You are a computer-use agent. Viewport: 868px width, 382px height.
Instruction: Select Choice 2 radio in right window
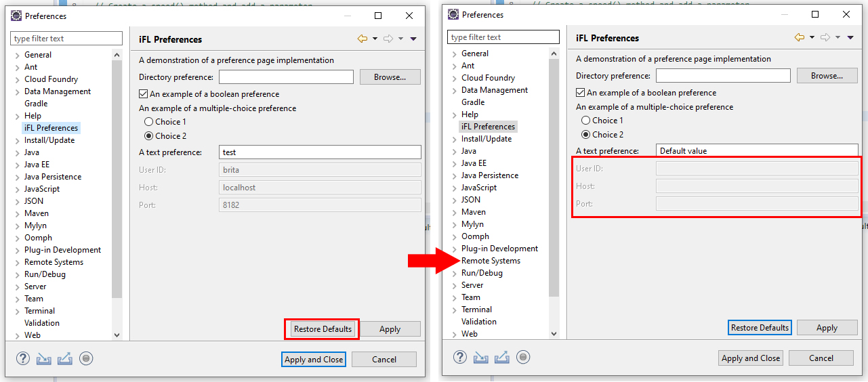click(586, 135)
